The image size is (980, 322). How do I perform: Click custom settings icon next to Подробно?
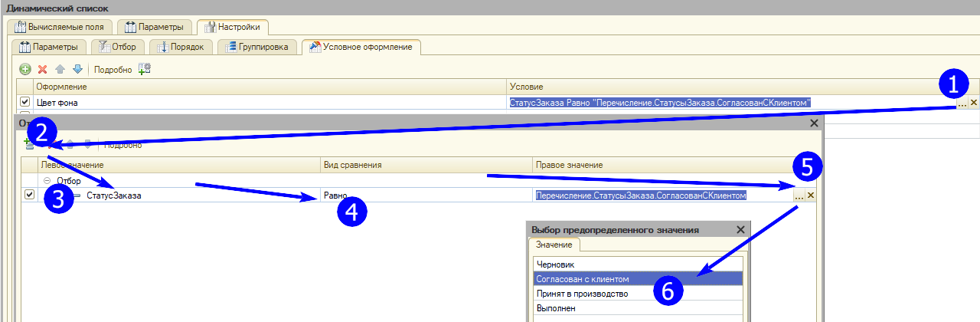click(145, 69)
